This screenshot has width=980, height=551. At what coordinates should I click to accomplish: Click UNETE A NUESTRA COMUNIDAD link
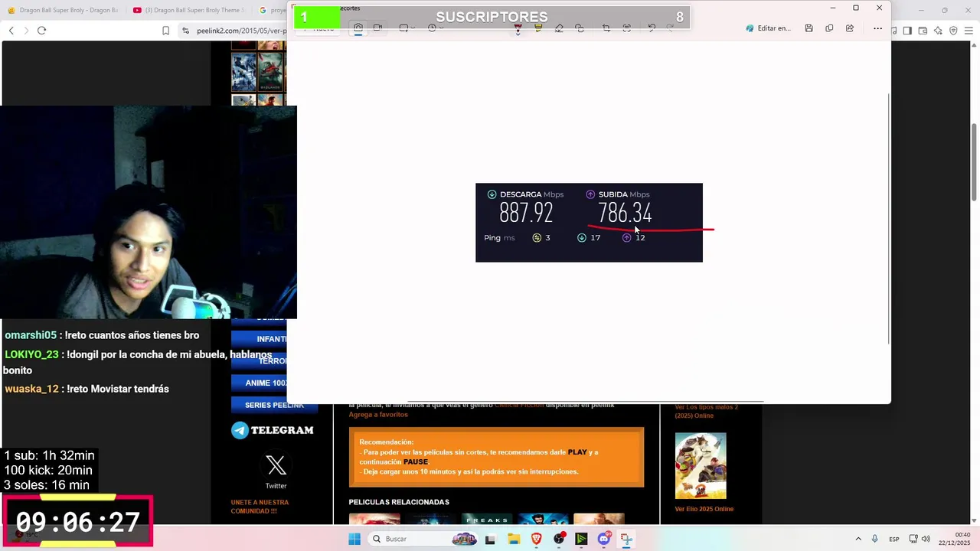pos(260,507)
